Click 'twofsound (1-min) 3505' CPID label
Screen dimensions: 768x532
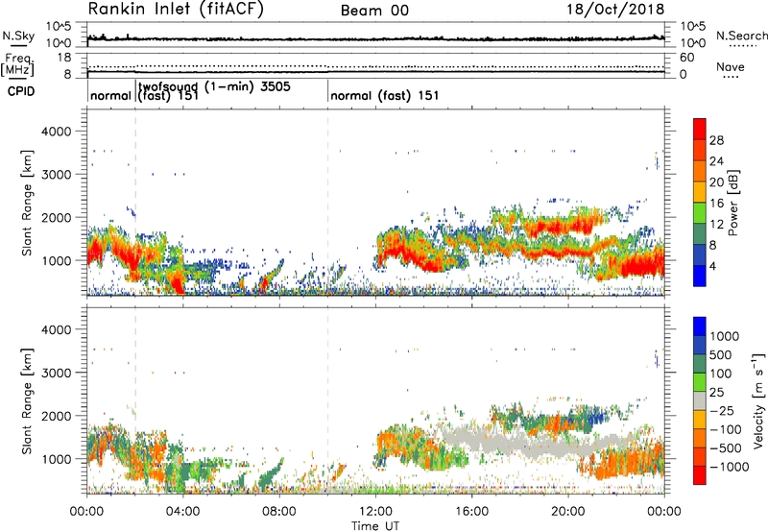(x=214, y=86)
